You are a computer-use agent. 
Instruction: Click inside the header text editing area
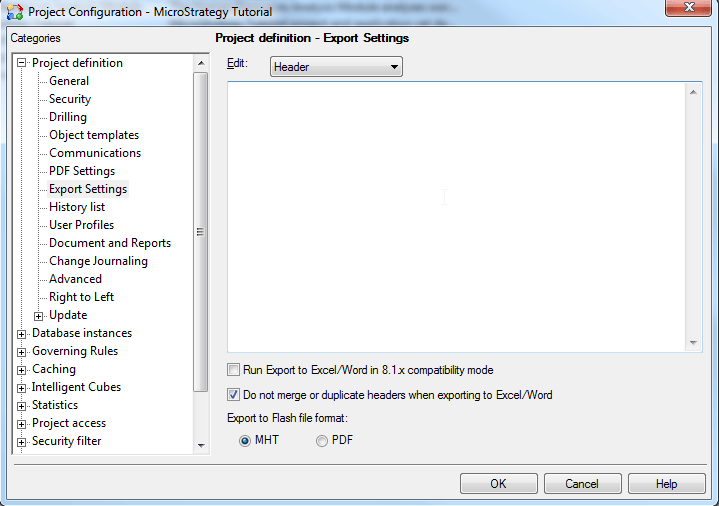click(456, 217)
